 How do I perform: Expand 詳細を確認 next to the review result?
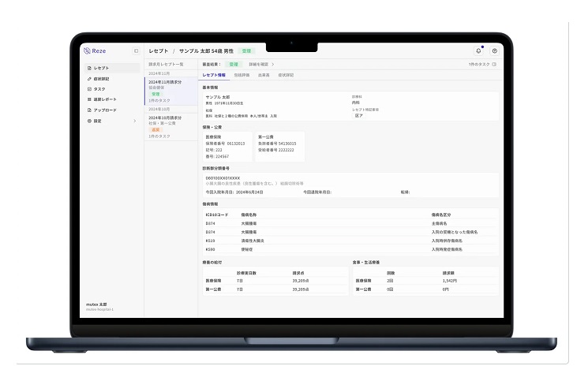click(x=260, y=64)
